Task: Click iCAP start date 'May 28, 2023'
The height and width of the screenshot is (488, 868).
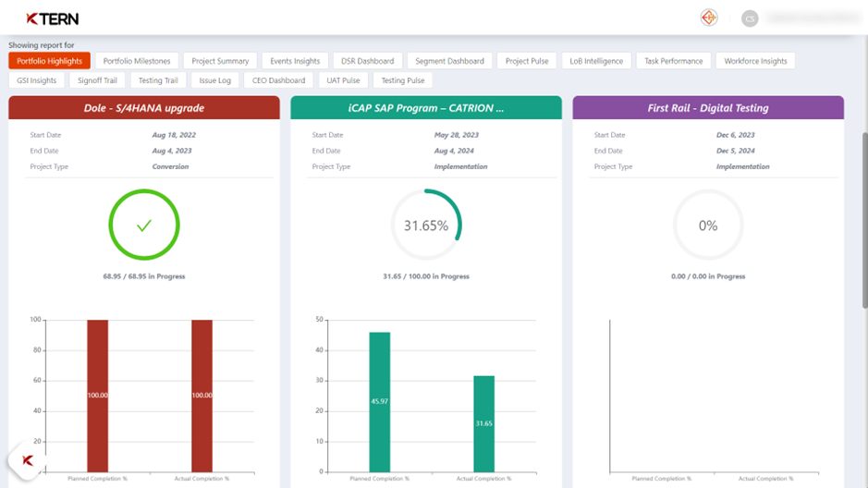Action: click(456, 135)
